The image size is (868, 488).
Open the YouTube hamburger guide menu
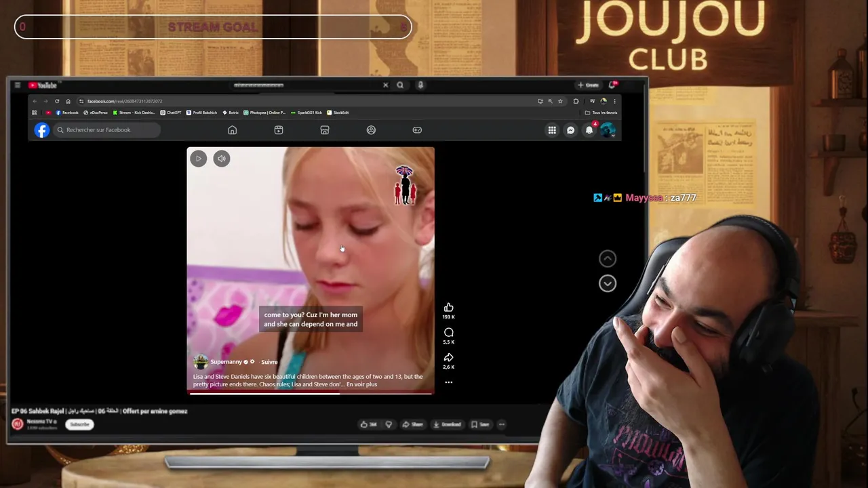pos(17,85)
